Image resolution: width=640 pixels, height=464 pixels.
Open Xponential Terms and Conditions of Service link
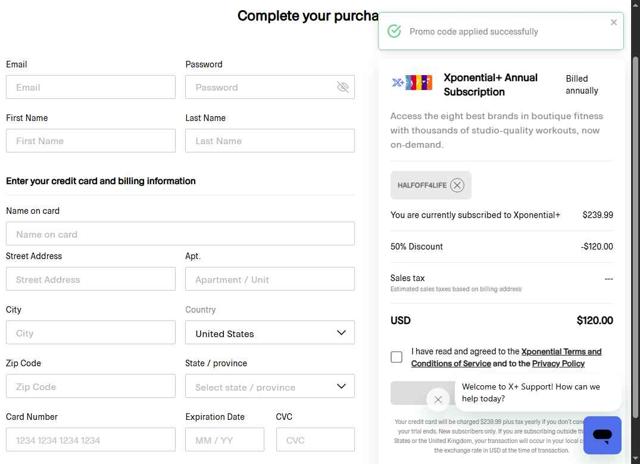click(x=506, y=357)
